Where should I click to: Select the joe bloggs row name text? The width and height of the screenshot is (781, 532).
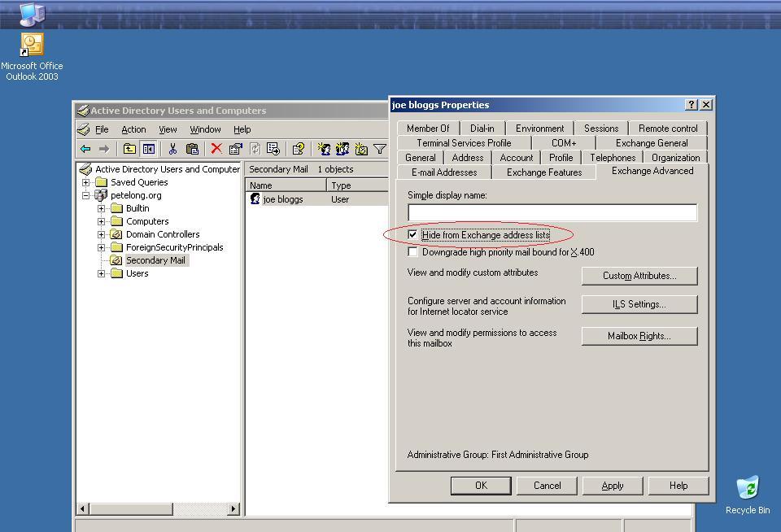click(283, 199)
